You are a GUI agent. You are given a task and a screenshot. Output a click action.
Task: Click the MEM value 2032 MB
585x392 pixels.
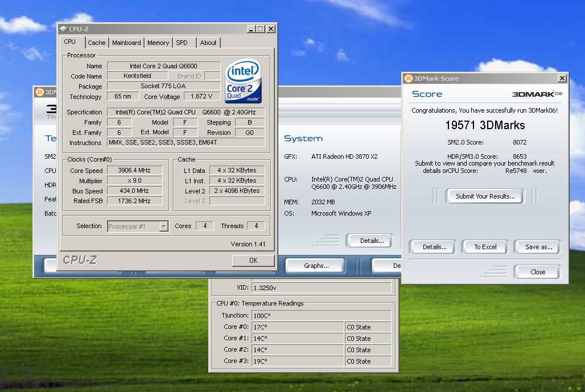323,202
